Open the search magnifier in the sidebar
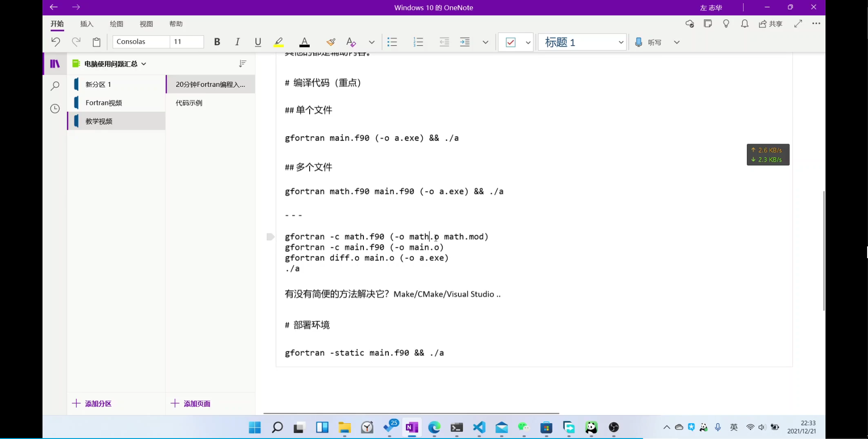The height and width of the screenshot is (439, 868). point(55,86)
